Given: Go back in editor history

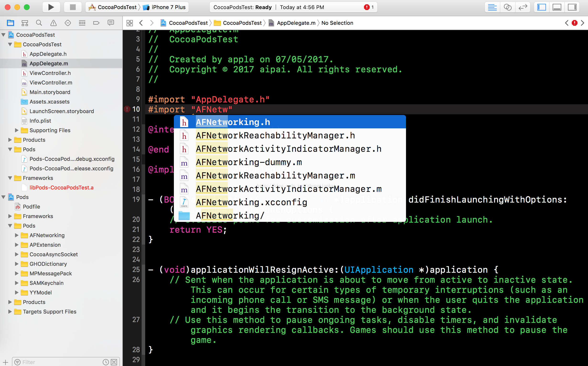Looking at the screenshot, I should [141, 23].
